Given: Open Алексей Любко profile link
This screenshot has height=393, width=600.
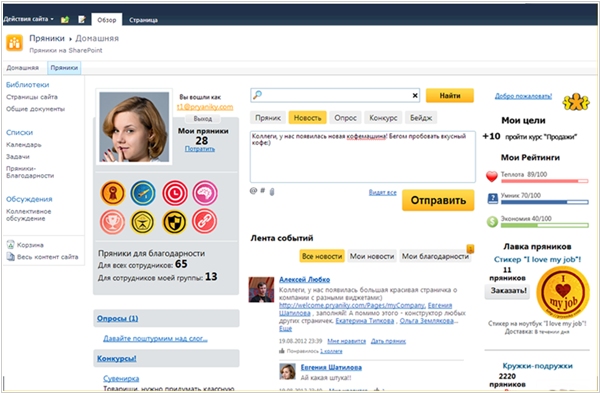Looking at the screenshot, I should (x=305, y=279).
